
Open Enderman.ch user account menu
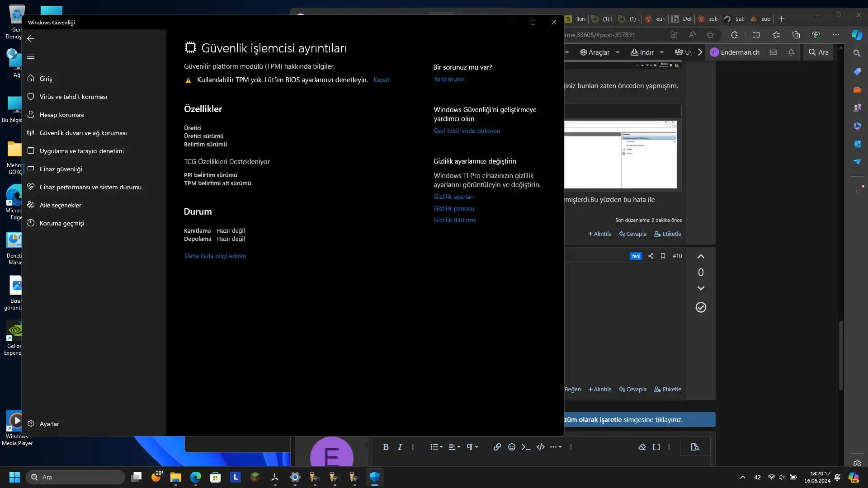pos(735,52)
